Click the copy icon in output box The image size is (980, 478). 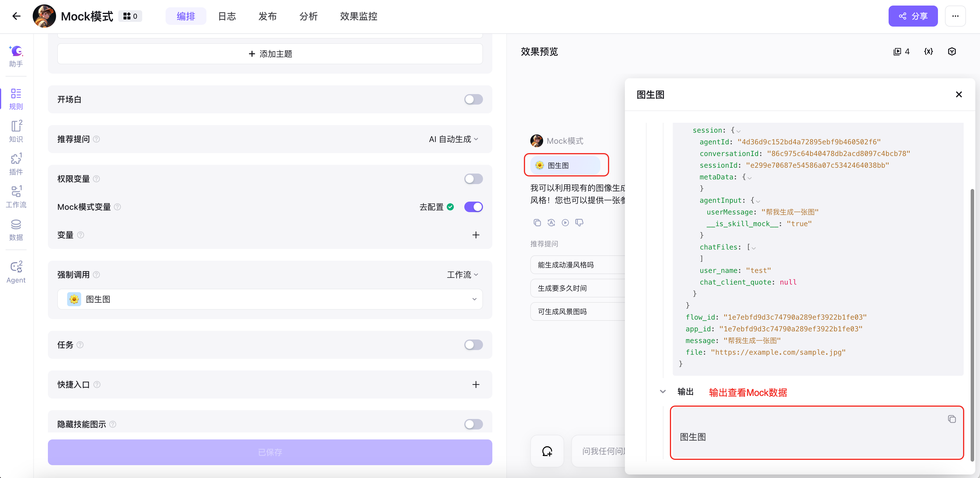951,419
